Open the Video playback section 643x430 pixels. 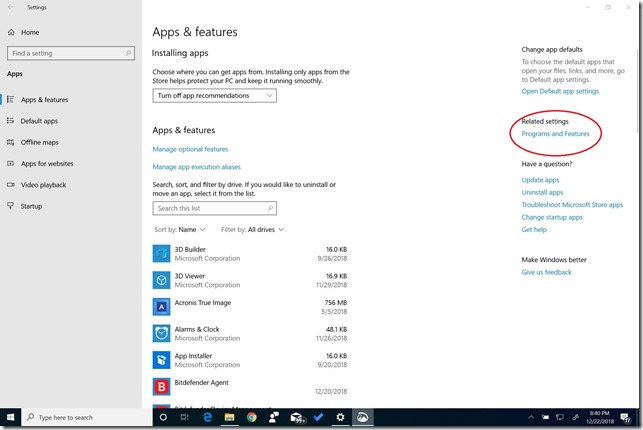click(43, 184)
